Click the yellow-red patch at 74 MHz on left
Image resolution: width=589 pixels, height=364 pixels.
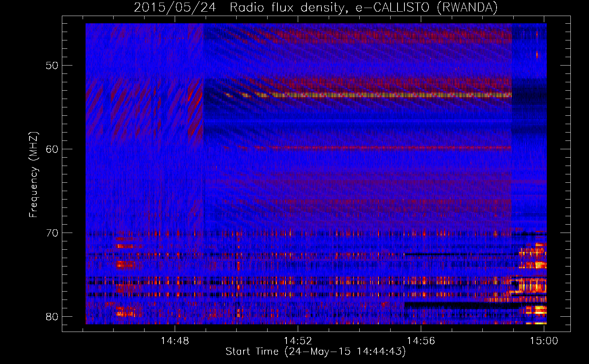pyautogui.click(x=124, y=265)
